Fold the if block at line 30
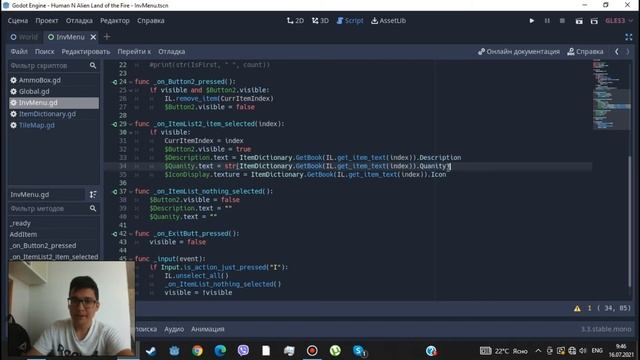Viewport: 640px width, 360px height. (x=131, y=133)
